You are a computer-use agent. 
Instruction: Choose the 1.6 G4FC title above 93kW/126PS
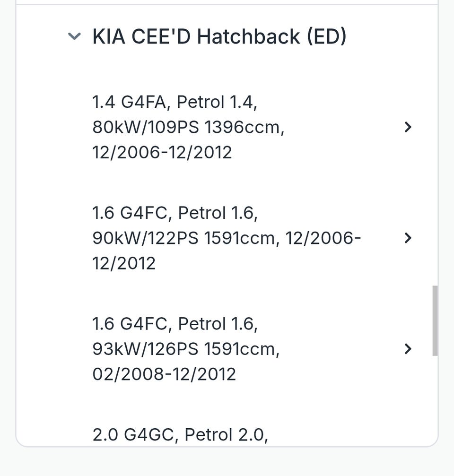(x=175, y=324)
